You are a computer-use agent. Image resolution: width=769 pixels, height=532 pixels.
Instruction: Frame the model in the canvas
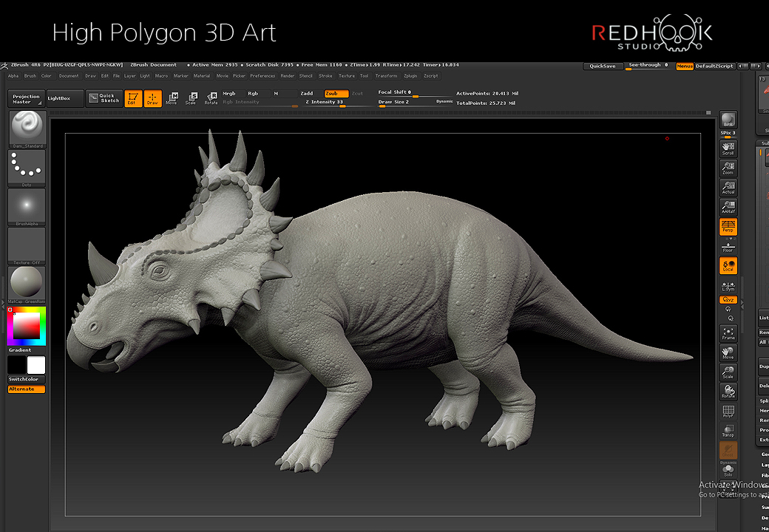[728, 333]
